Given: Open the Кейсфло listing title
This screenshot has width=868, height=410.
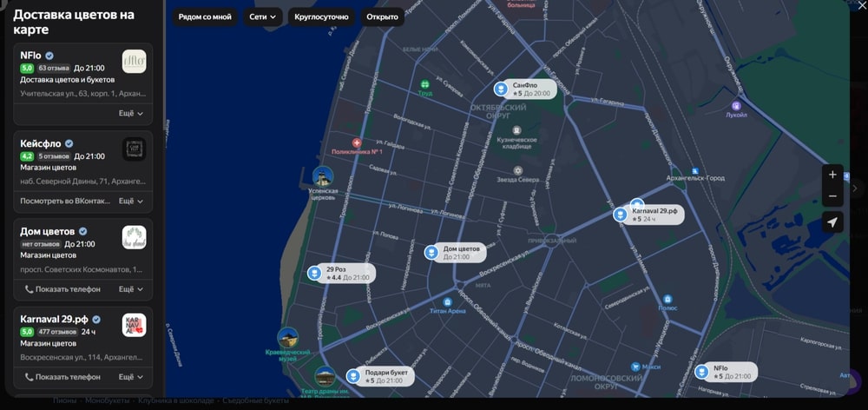Looking at the screenshot, I should pos(41,143).
